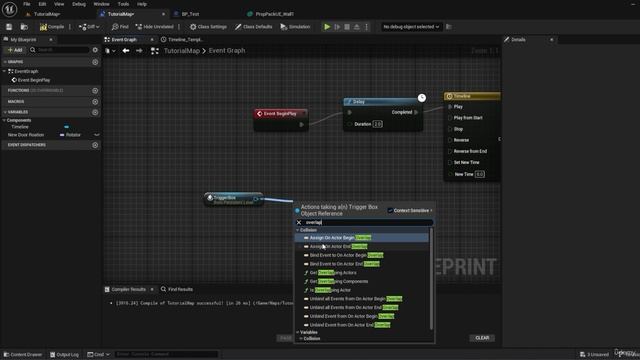Open play options three-dot menu

coord(367,27)
